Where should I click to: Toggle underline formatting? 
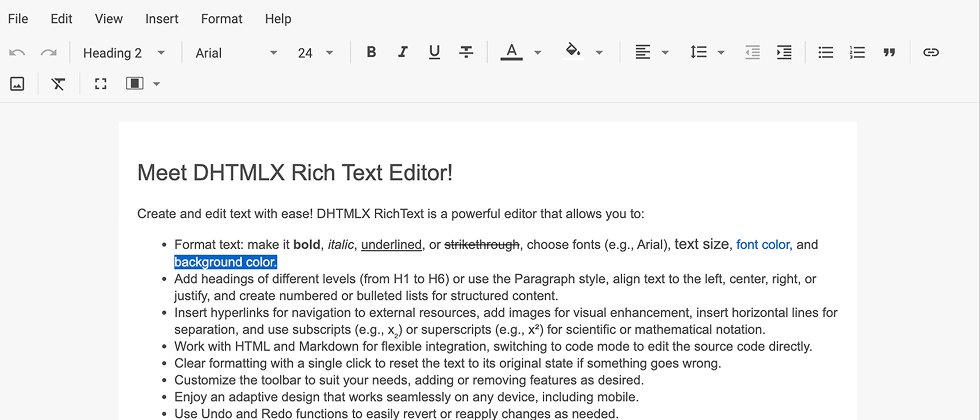[434, 52]
